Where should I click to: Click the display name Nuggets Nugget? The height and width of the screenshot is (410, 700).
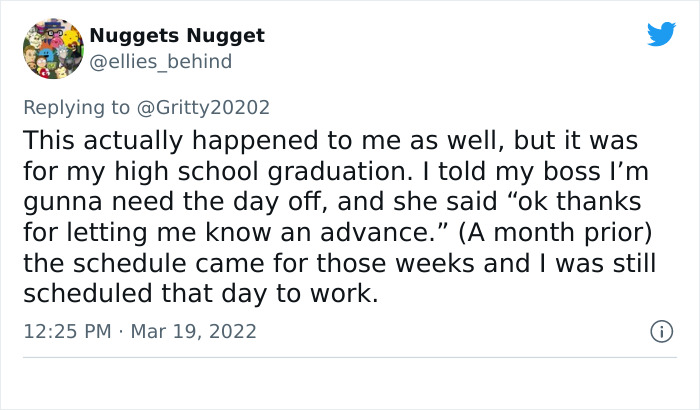coord(177,36)
